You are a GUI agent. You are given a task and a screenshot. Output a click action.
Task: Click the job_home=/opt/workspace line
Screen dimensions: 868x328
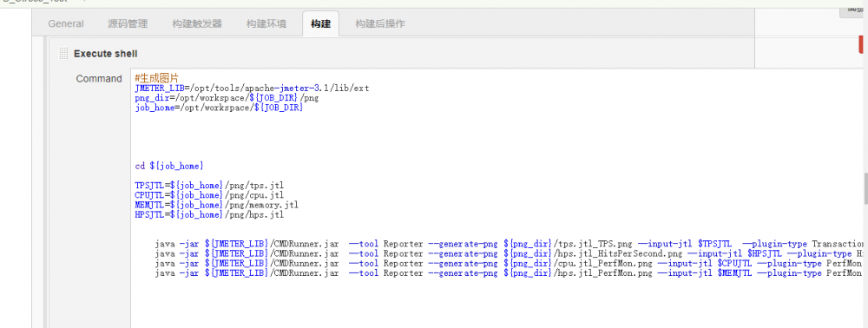coord(219,108)
